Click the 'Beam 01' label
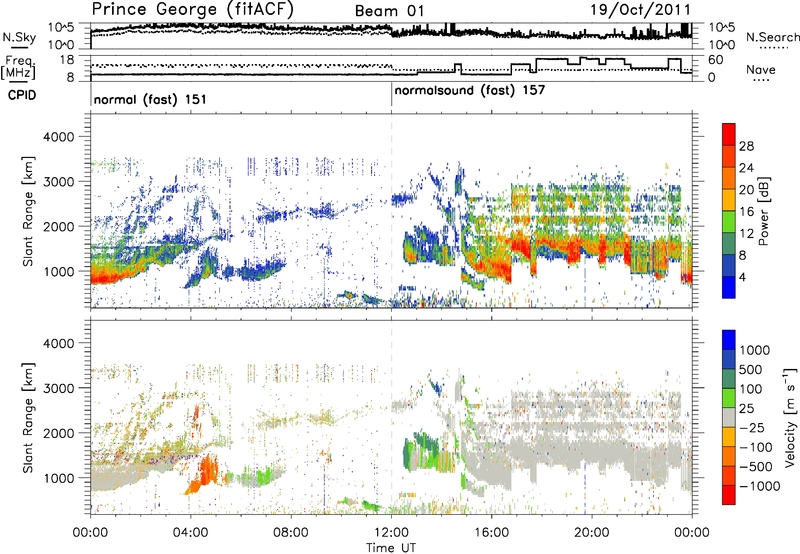Viewport: 800px width, 554px height. click(x=390, y=11)
